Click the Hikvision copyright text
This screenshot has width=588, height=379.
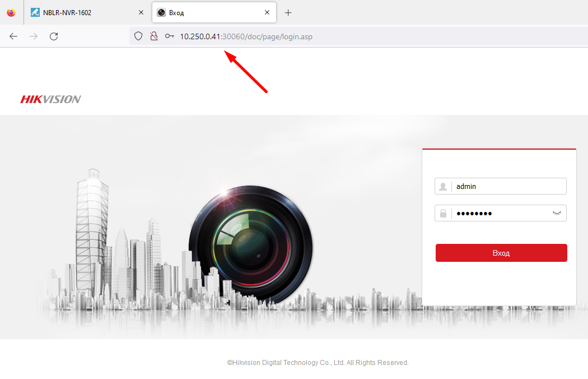pyautogui.click(x=318, y=363)
